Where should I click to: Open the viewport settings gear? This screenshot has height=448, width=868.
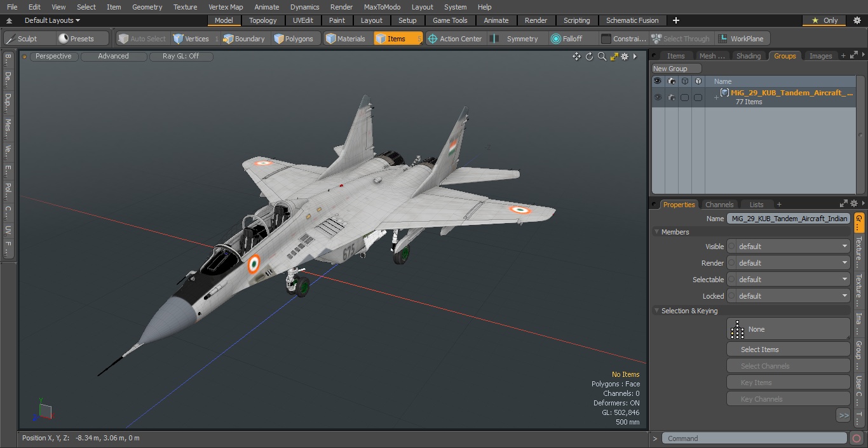[625, 57]
